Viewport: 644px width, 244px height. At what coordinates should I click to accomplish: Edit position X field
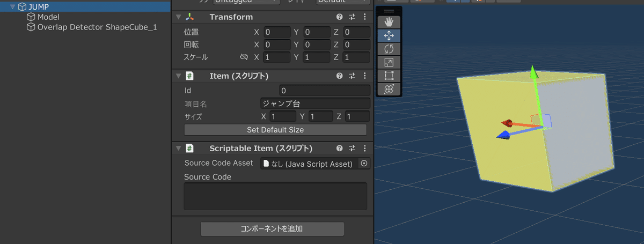tap(277, 32)
